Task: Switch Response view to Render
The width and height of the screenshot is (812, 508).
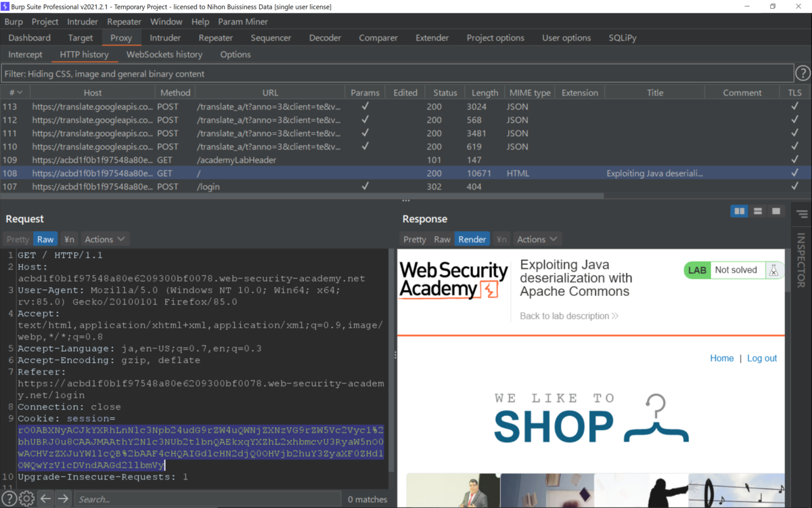Action: pyautogui.click(x=472, y=239)
